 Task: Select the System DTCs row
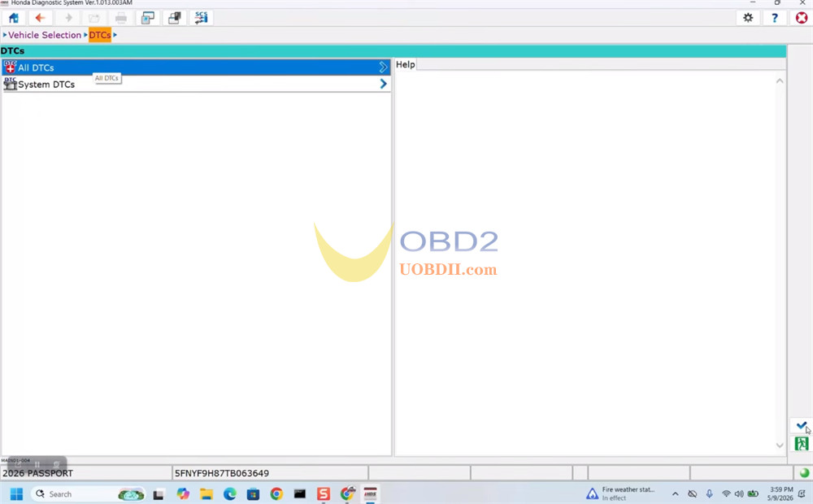tap(196, 84)
